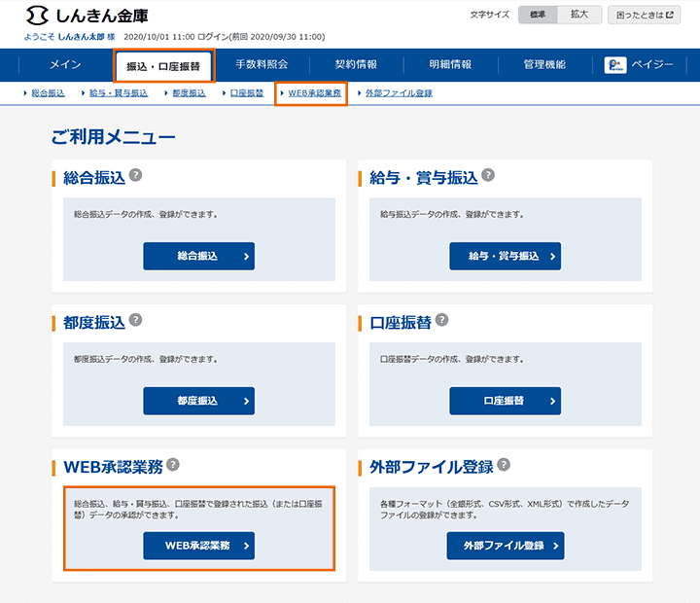Screen dimensions: 700x603
Task: Open help icon next to 口座振替 heading
Action: 441,320
